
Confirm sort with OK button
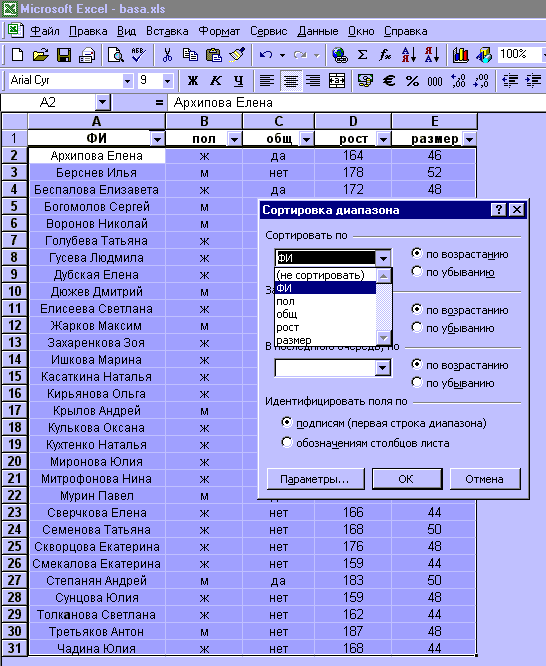pyautogui.click(x=407, y=479)
